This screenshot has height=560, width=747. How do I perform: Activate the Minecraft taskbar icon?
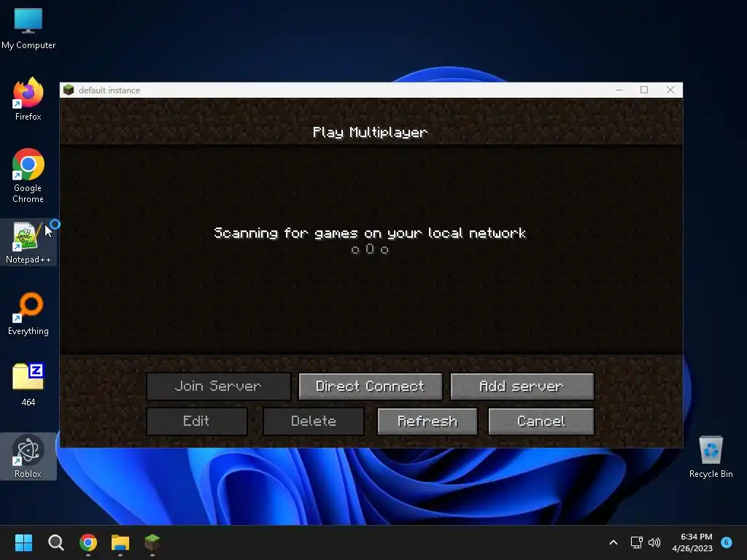pyautogui.click(x=152, y=542)
